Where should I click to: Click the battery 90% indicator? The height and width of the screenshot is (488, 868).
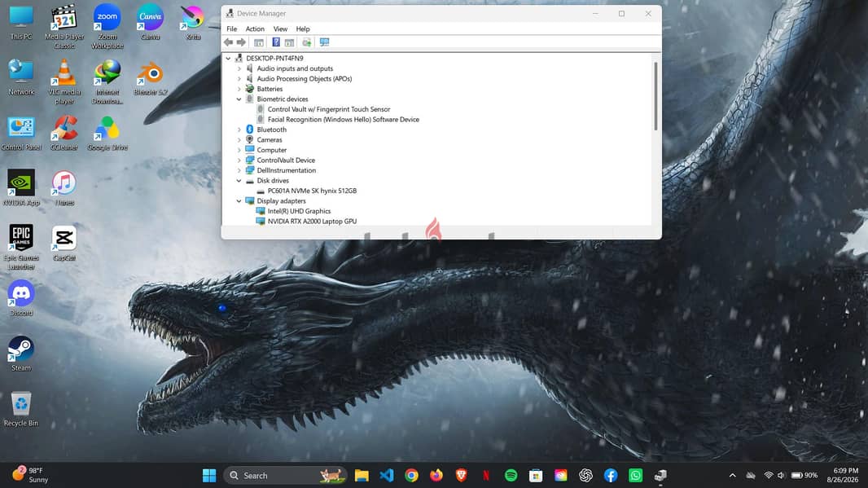(x=804, y=475)
